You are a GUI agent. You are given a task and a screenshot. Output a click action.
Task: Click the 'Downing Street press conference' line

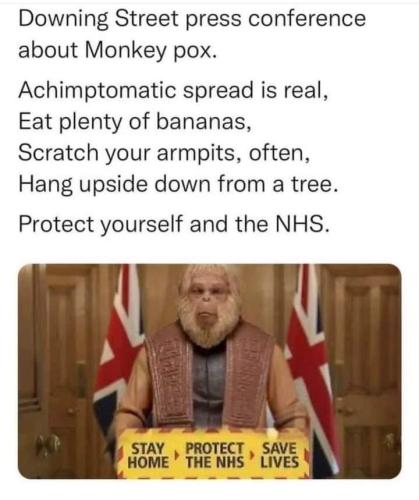[192, 20]
